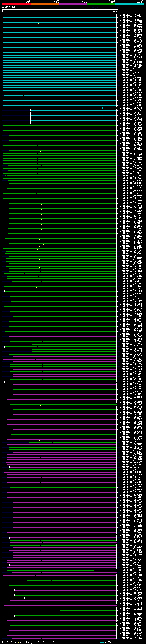Select hit label UniRef100_Q1PK23
Viewport: 146px width, 644px height.
click(131, 251)
